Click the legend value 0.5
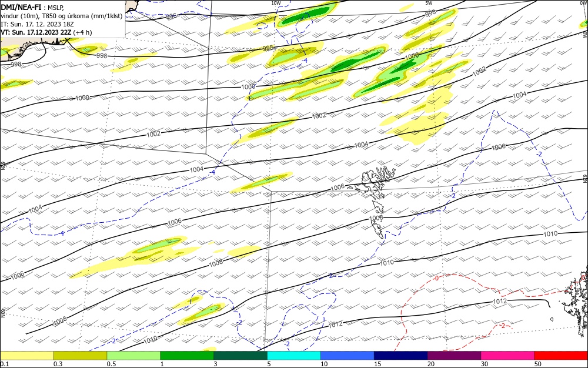Viewport: 588px width, 368px height. tap(111, 364)
